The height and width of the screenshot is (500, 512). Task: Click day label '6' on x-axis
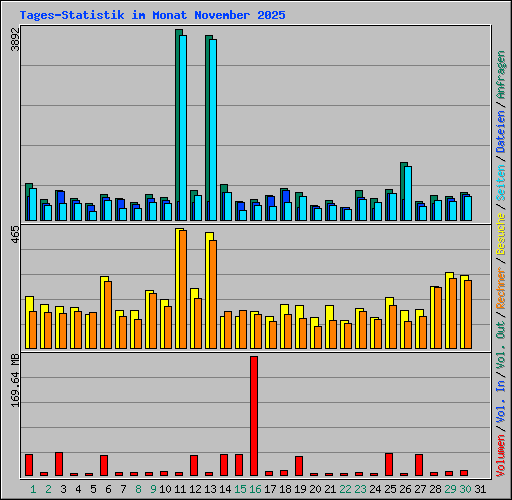pyautogui.click(x=108, y=489)
